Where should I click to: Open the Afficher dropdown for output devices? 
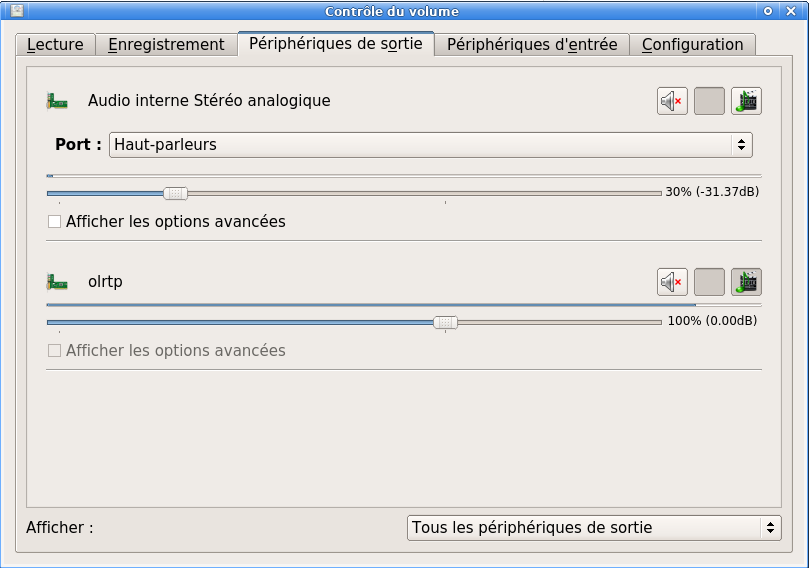coord(594,528)
